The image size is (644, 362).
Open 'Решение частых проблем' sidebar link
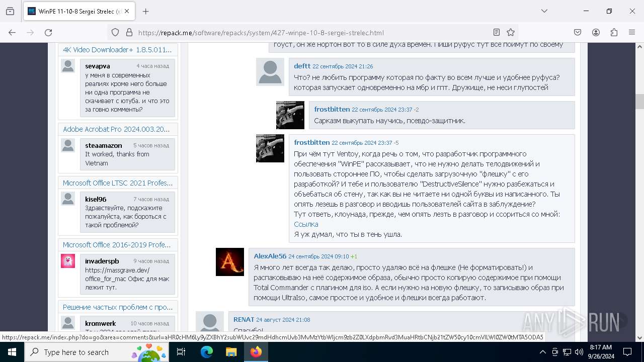(x=118, y=307)
